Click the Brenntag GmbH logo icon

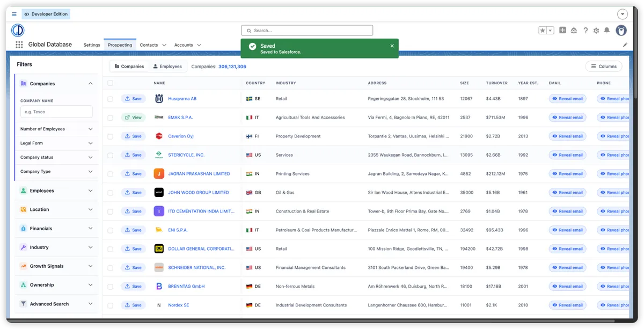159,287
